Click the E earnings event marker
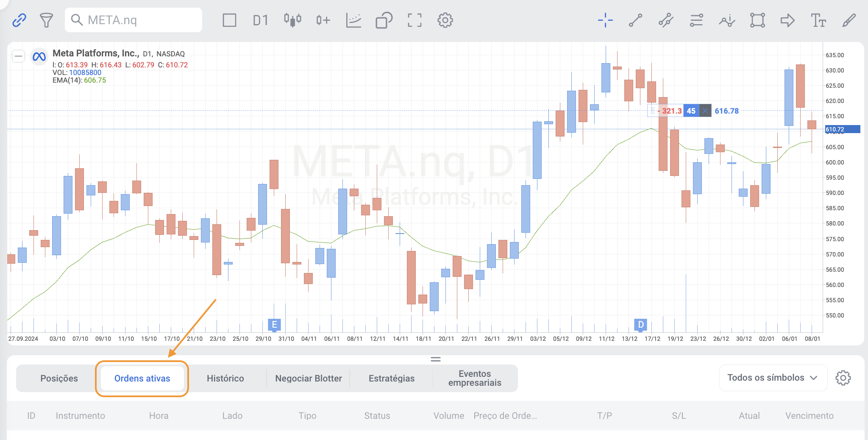Screen dimensions: 868x440 tap(274, 325)
